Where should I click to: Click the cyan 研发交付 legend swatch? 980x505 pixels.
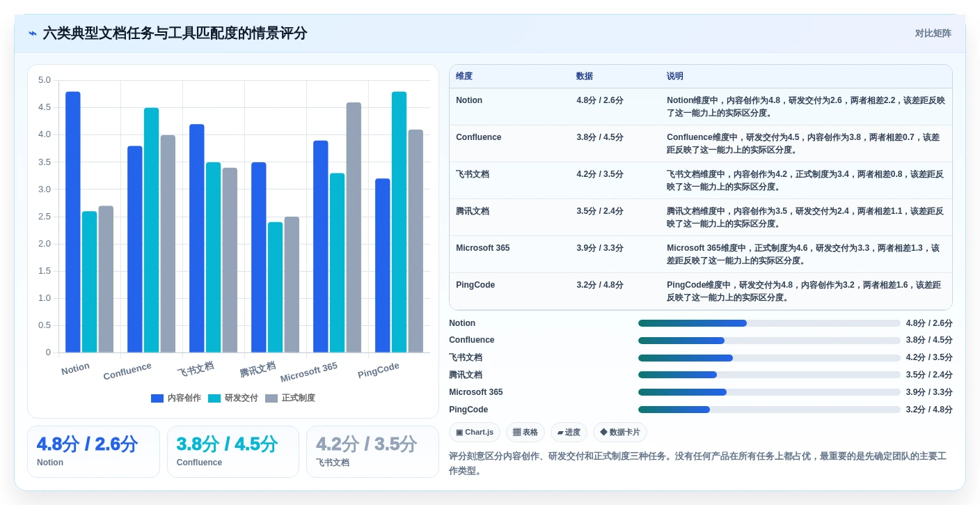[x=214, y=398]
